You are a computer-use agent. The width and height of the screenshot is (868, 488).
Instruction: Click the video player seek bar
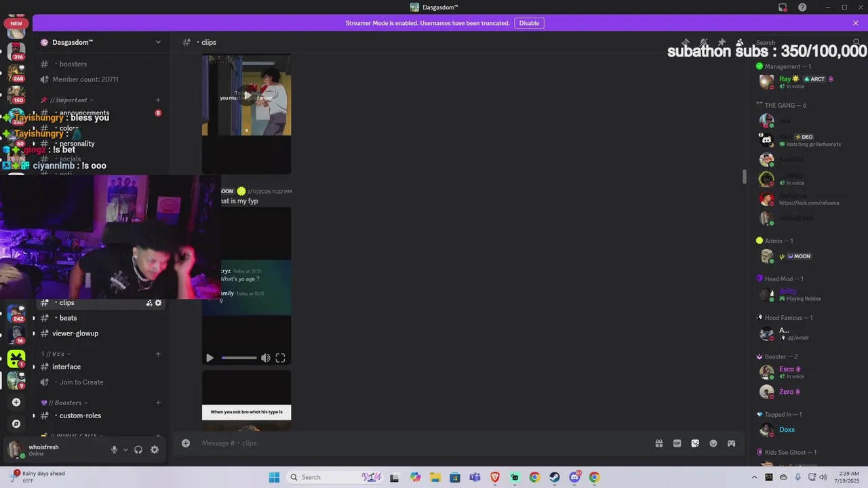239,358
